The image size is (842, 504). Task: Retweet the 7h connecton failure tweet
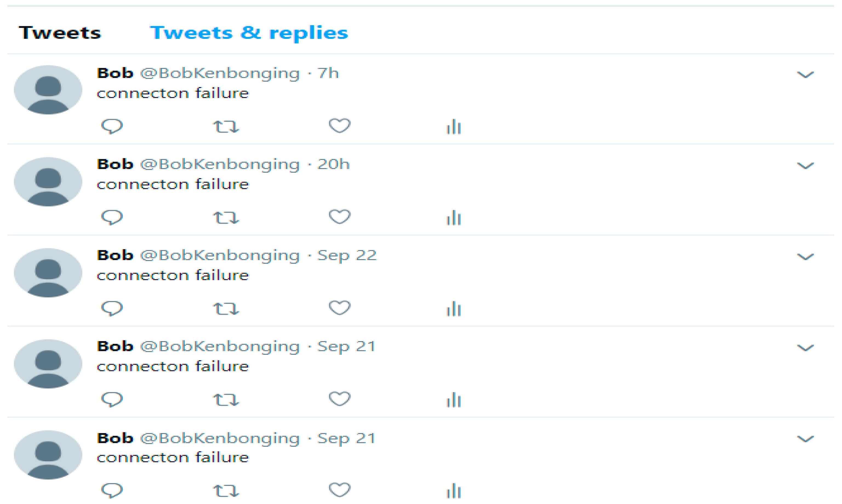click(x=226, y=127)
